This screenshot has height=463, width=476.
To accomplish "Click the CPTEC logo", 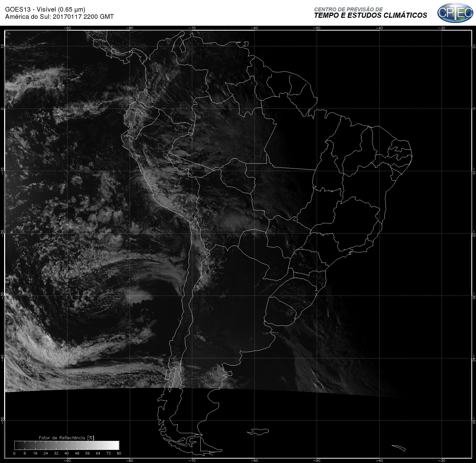I will [x=455, y=13].
